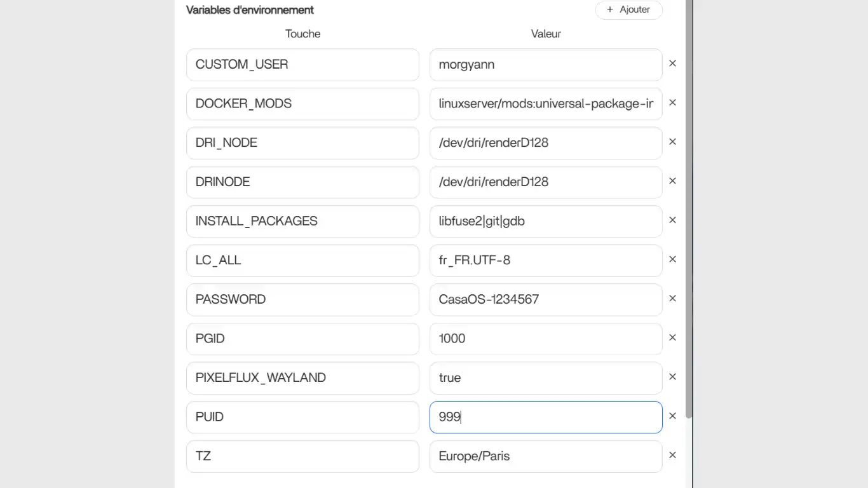The image size is (868, 488).
Task: Delete the PIXELFLUX_WAYLAND variable
Action: [672, 376]
